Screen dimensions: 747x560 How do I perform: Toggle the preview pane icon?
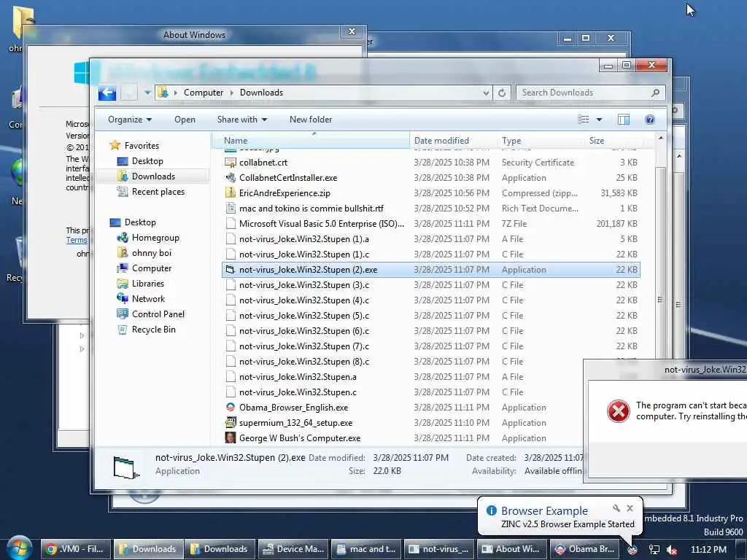click(624, 120)
